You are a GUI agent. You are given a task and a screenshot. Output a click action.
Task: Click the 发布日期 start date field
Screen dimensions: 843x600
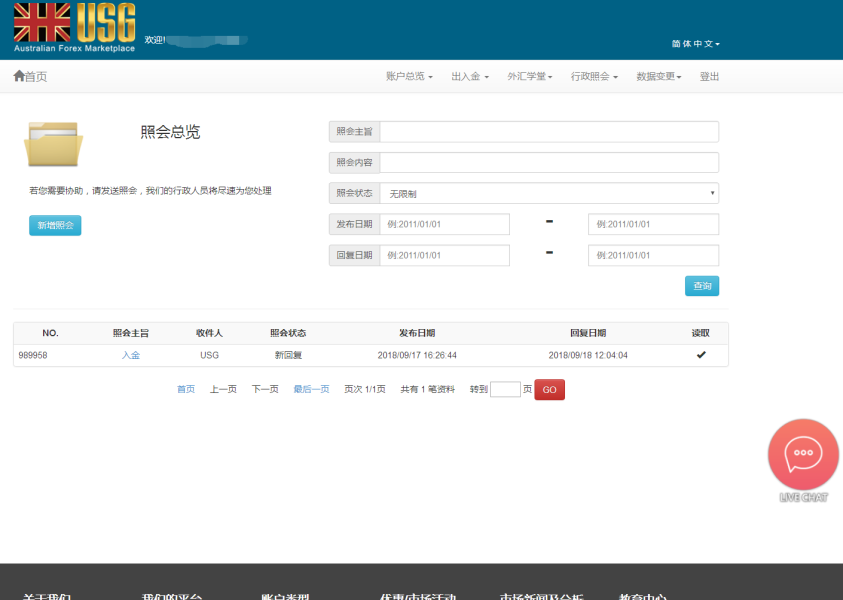point(444,225)
